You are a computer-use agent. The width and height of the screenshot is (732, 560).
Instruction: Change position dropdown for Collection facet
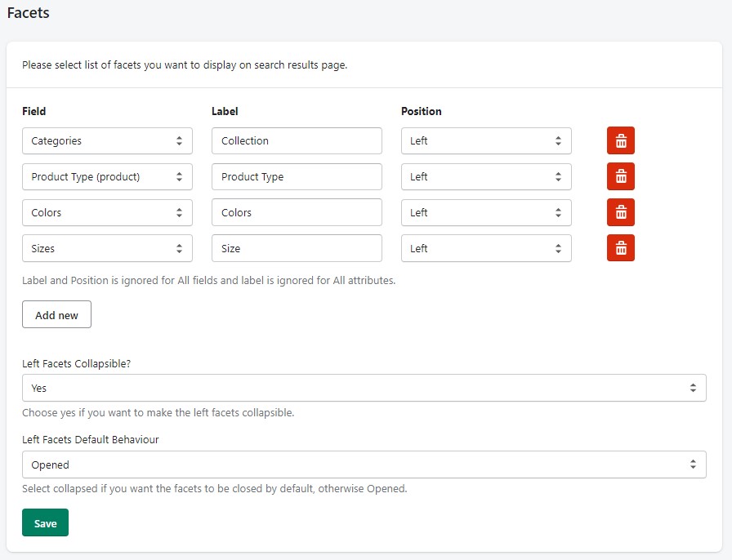coord(486,141)
